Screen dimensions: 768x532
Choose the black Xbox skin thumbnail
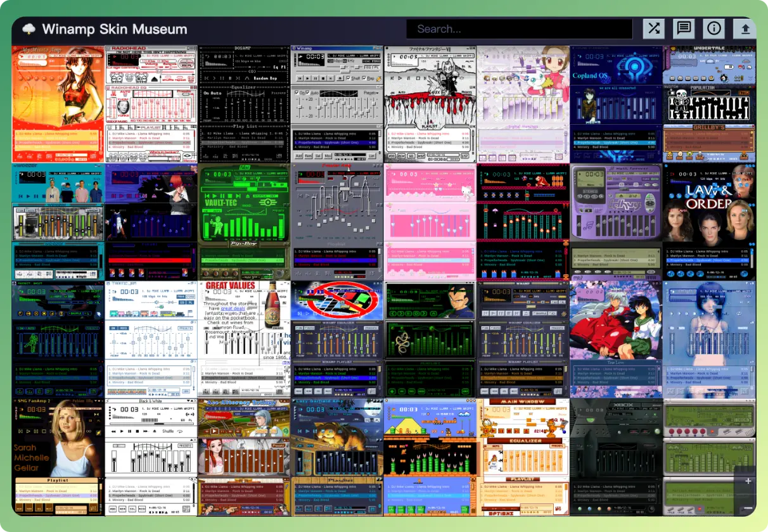616,457
